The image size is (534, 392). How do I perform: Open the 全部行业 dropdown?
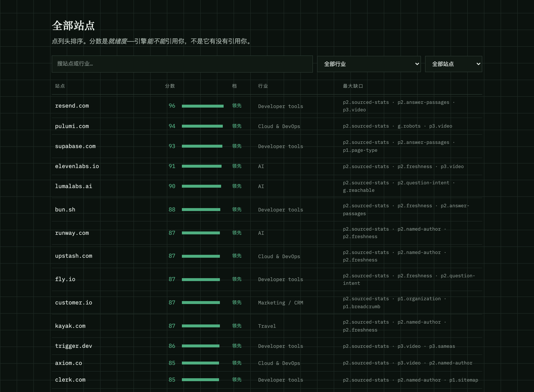369,64
